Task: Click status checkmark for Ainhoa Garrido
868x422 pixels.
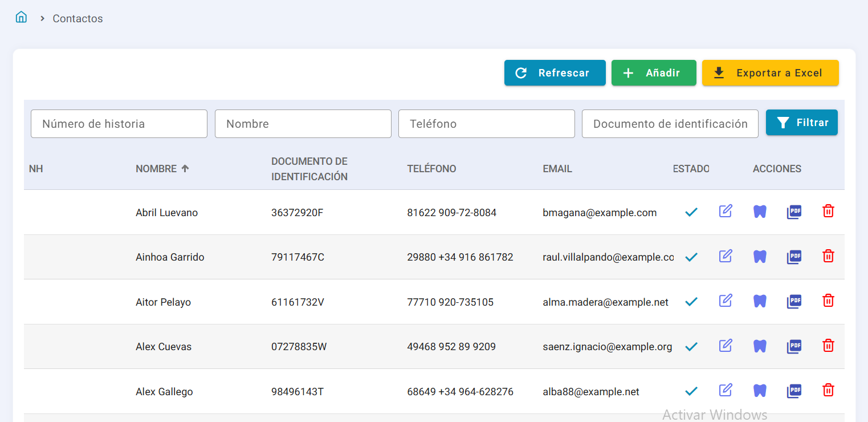Action: pos(691,257)
